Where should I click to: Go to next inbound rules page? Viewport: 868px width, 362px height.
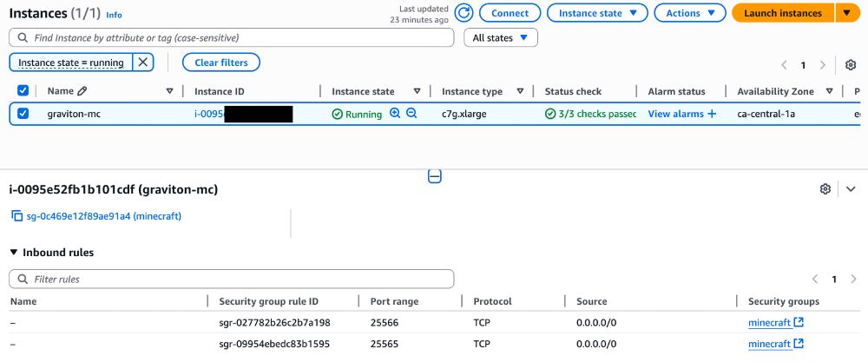tap(853, 279)
